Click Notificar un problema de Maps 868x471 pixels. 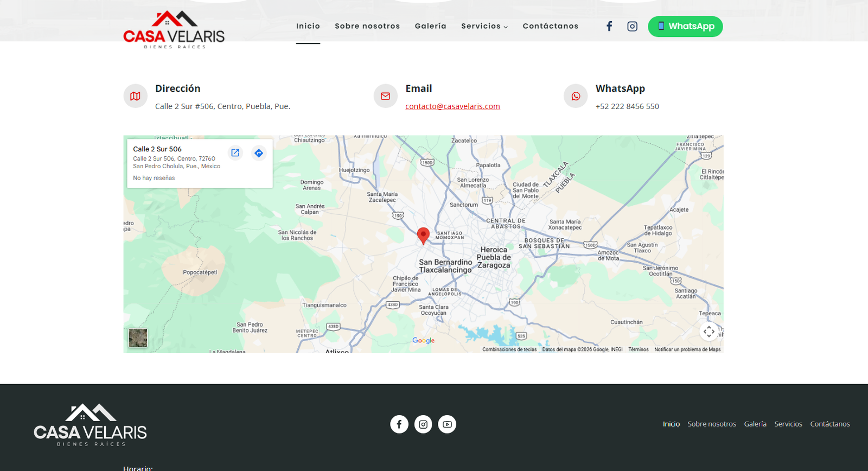coord(687,349)
